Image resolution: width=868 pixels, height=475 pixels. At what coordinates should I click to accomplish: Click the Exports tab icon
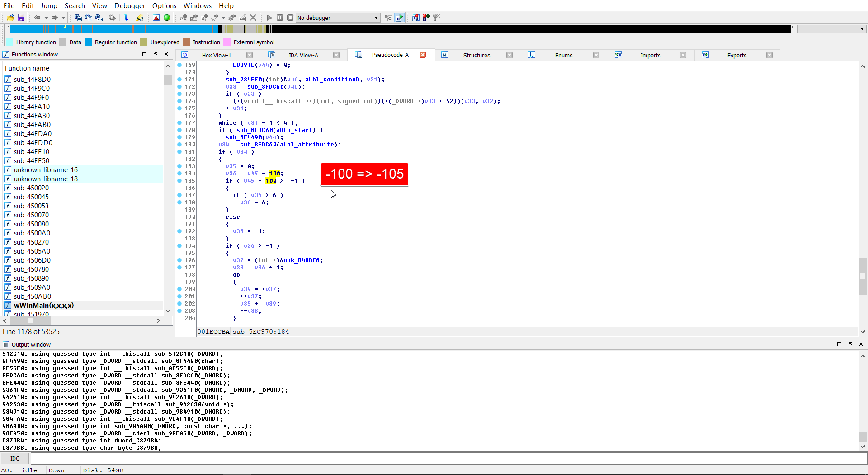click(705, 55)
